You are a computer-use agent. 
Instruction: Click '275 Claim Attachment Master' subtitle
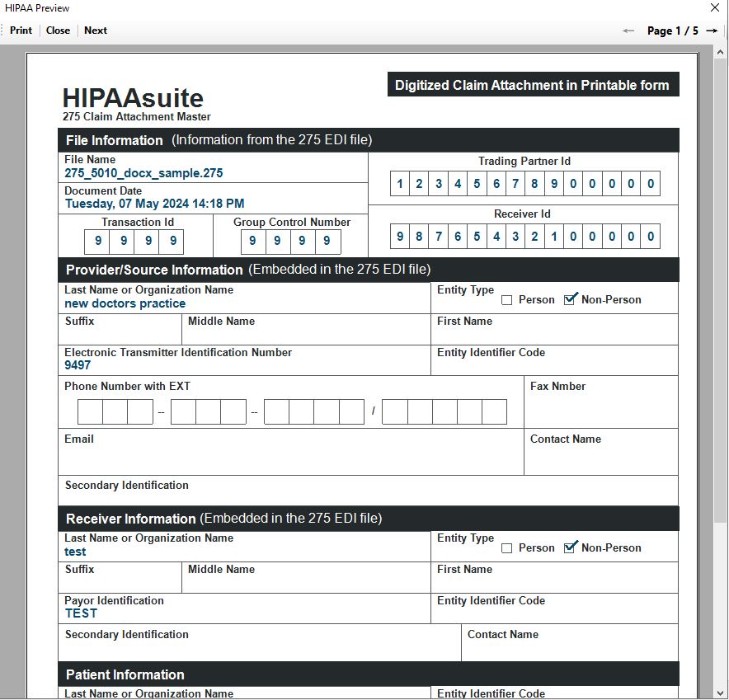click(x=137, y=117)
